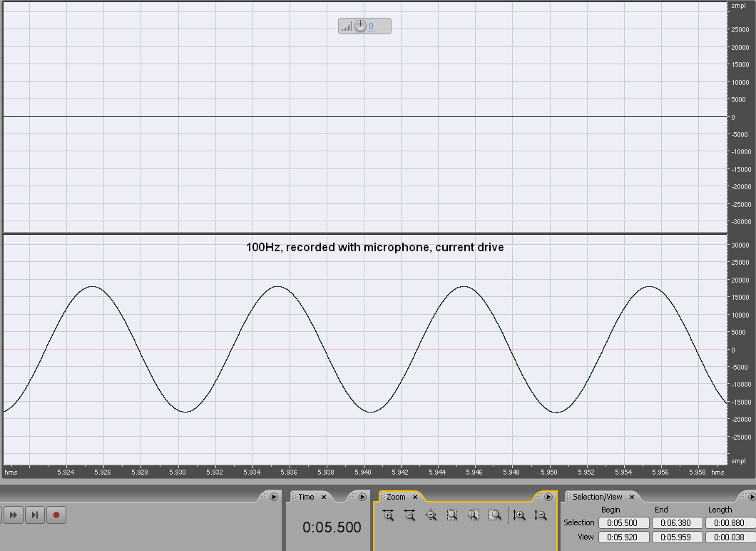Click the Length column header label
Viewport: 756px width, 551px height.
point(720,510)
